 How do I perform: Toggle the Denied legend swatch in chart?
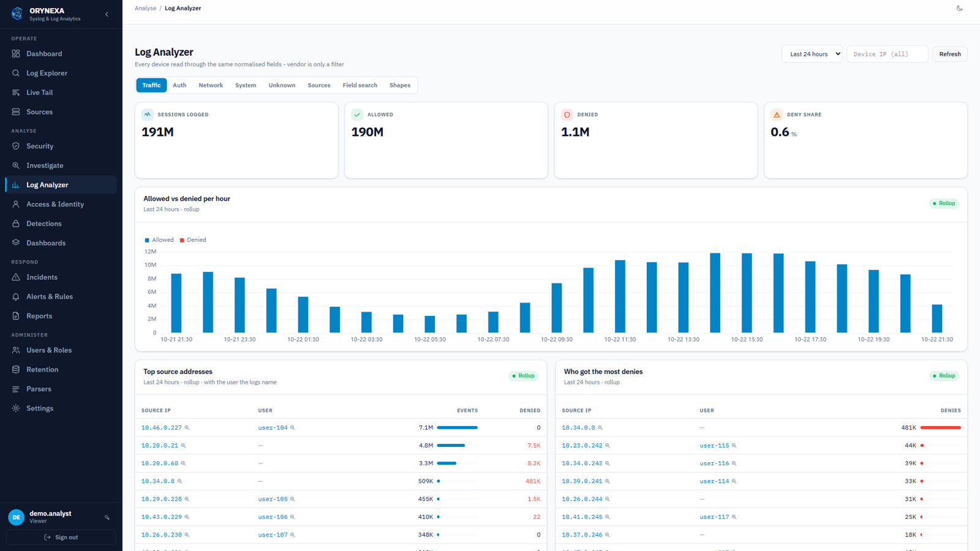(x=182, y=240)
